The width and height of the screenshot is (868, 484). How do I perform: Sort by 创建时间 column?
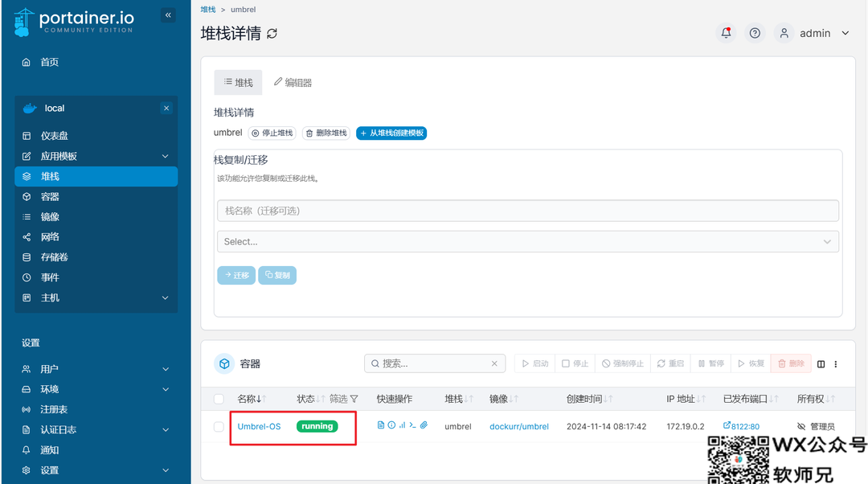(x=590, y=399)
